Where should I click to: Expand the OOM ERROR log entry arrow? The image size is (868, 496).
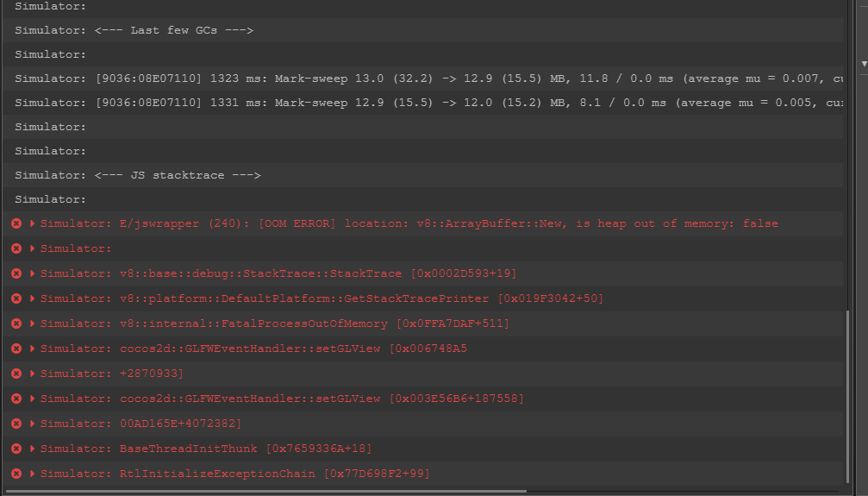point(33,223)
